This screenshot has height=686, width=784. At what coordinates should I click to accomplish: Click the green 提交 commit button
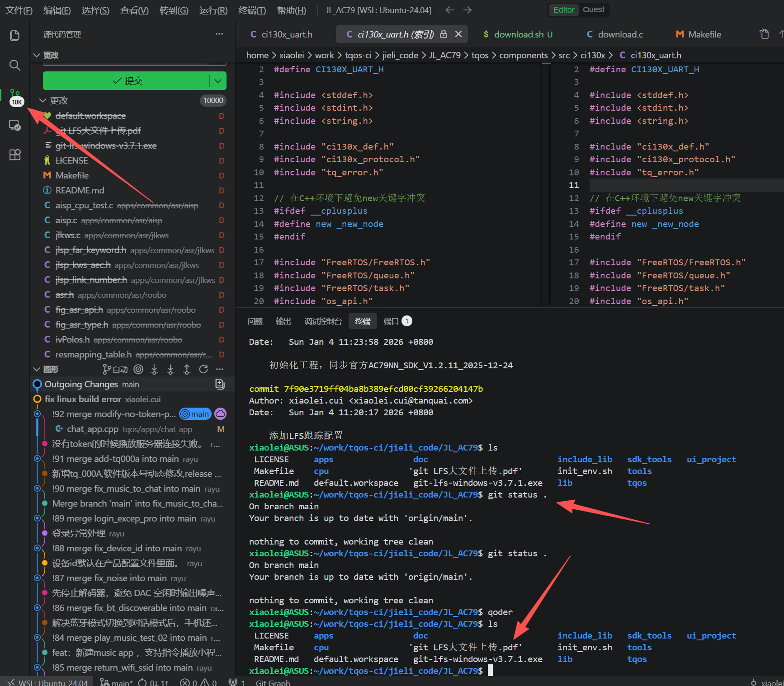(x=127, y=81)
